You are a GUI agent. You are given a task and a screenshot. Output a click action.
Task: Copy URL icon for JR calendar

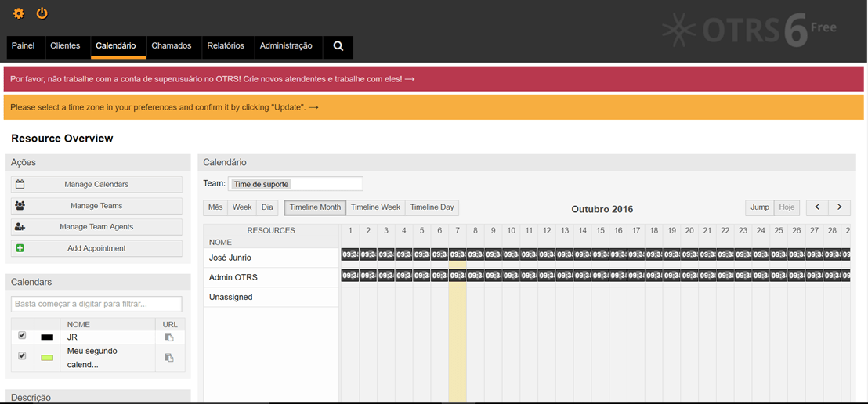point(169,337)
